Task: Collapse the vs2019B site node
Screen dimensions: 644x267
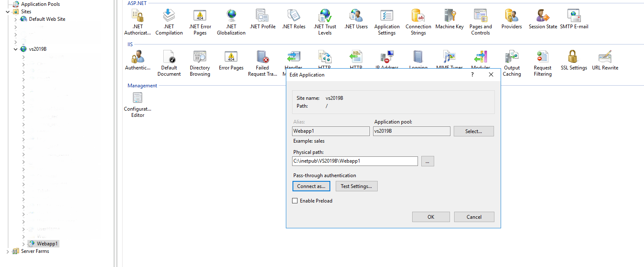Action: 16,49
